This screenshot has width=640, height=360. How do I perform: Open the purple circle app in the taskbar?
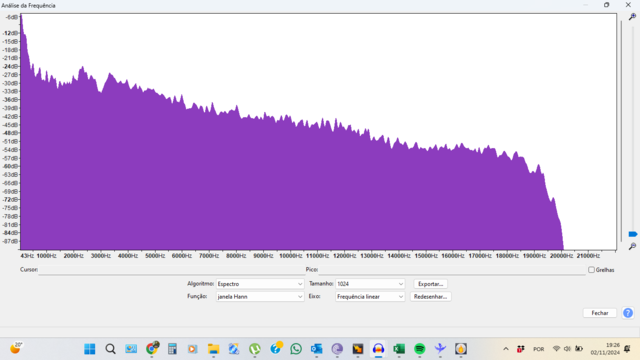pyautogui.click(x=337, y=349)
